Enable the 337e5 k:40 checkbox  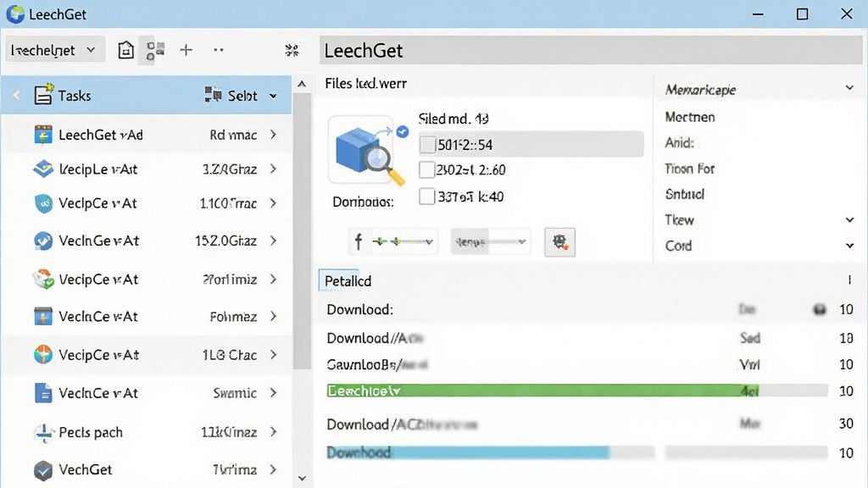[427, 197]
